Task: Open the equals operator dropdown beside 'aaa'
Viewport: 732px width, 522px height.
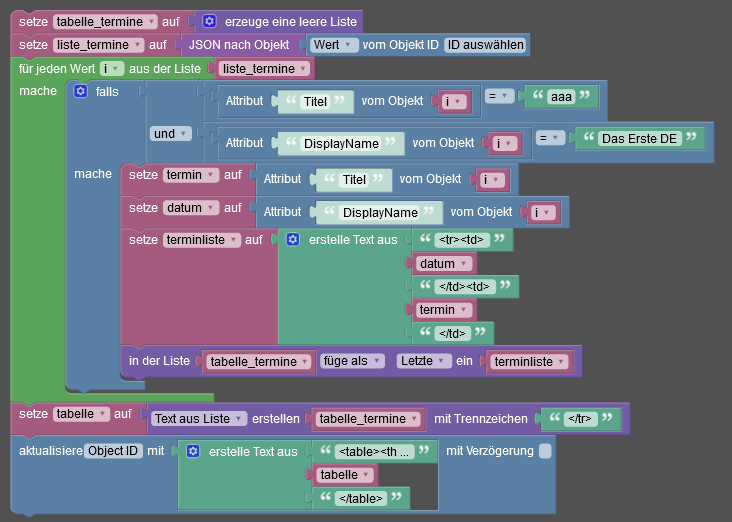Action: tap(499, 96)
